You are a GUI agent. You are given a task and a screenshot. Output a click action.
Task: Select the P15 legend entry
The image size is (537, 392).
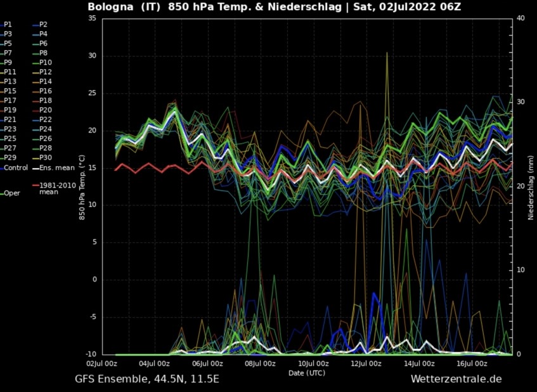click(x=8, y=91)
